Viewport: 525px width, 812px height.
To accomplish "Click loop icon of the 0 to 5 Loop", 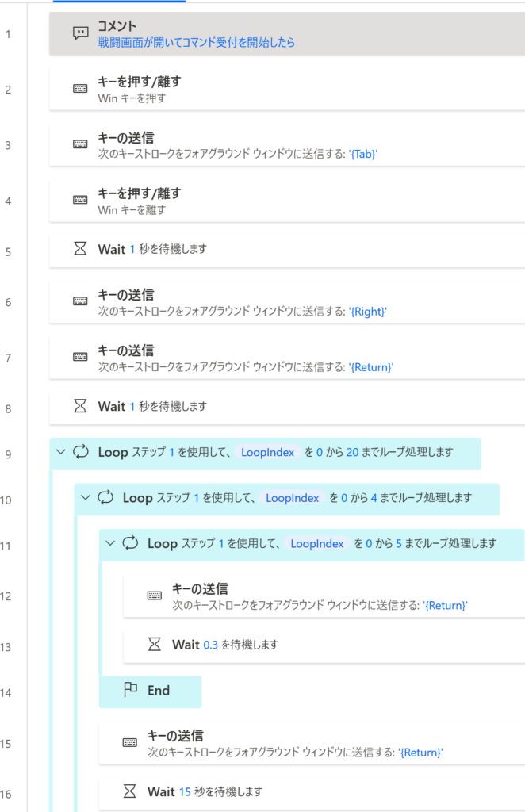I will pos(131,542).
